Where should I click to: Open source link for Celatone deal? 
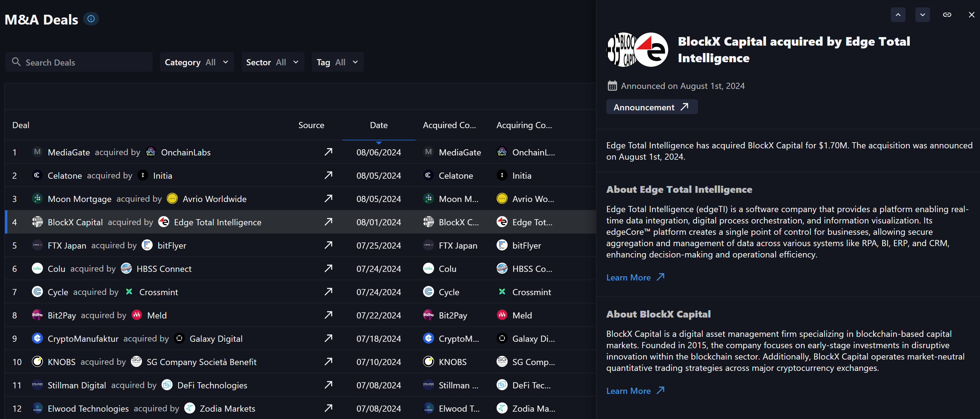328,175
